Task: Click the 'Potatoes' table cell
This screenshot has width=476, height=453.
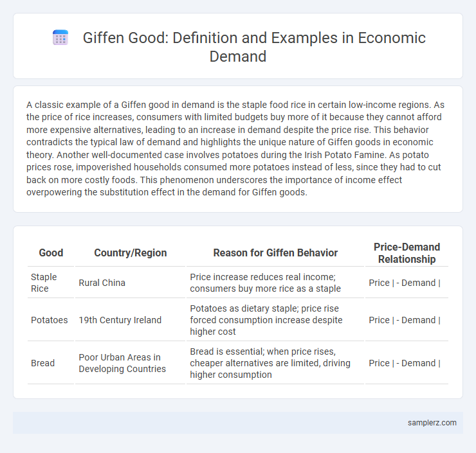Action: 51,320
